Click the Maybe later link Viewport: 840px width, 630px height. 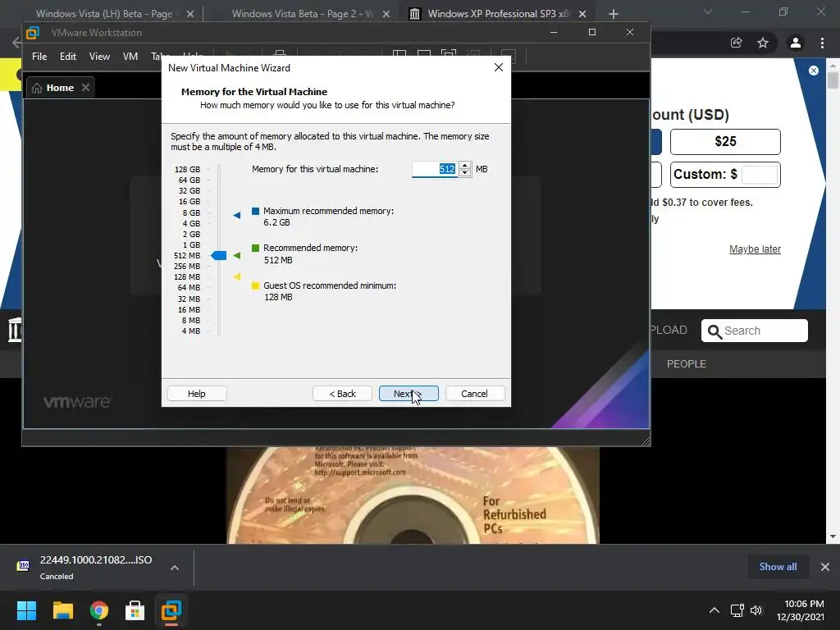tap(755, 249)
